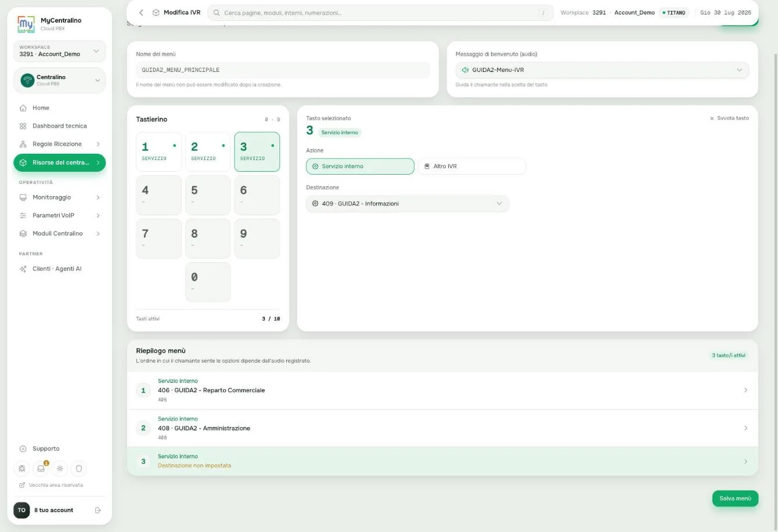Open the Destinazione dropdown 409 GUIDA2 Informazioni
This screenshot has height=532, width=778.
point(408,204)
